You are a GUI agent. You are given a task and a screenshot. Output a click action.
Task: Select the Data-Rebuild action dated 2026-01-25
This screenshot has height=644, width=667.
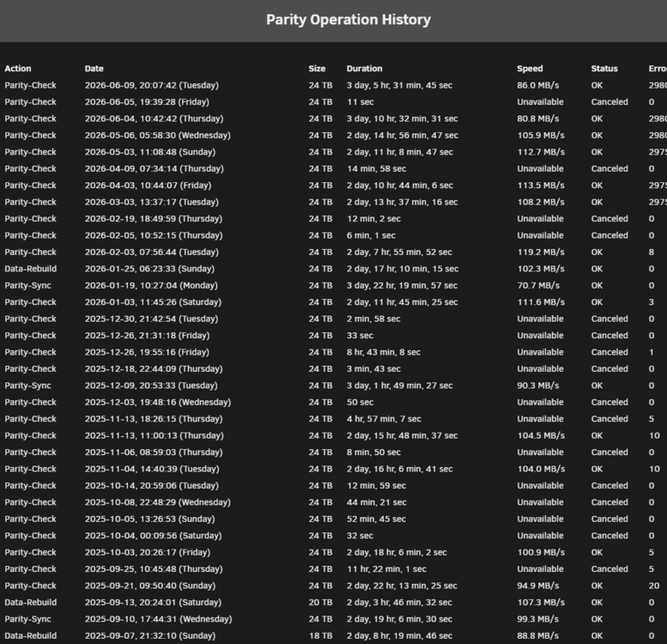point(31,269)
